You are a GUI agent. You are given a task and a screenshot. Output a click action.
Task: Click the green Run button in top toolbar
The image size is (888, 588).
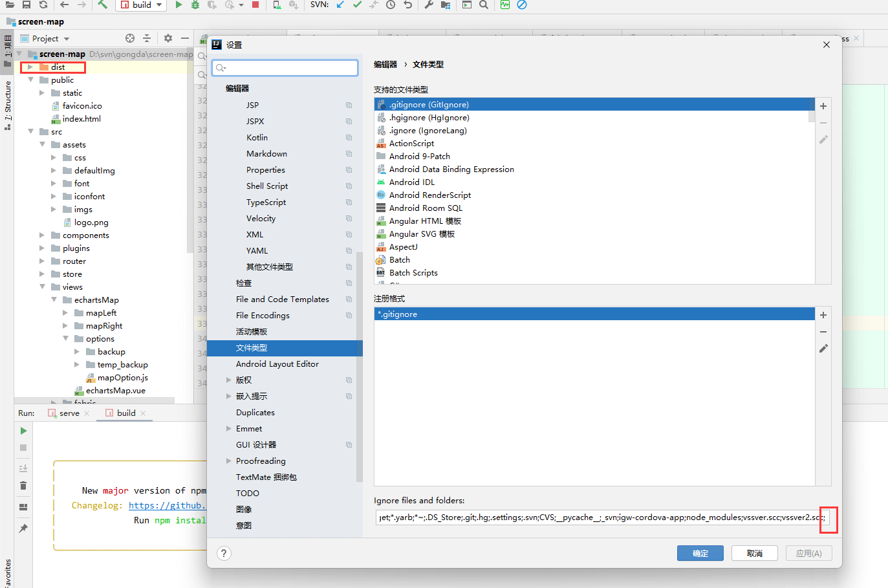[x=179, y=5]
